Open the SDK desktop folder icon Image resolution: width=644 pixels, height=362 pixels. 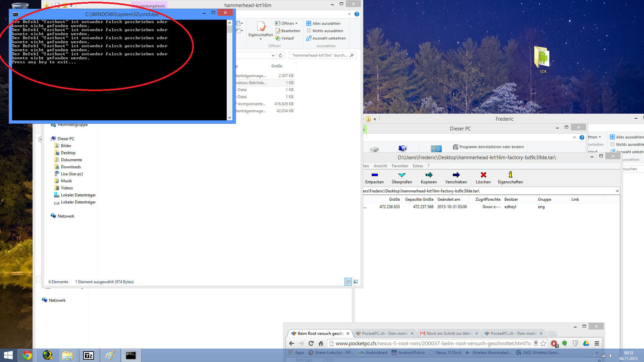click(x=542, y=60)
